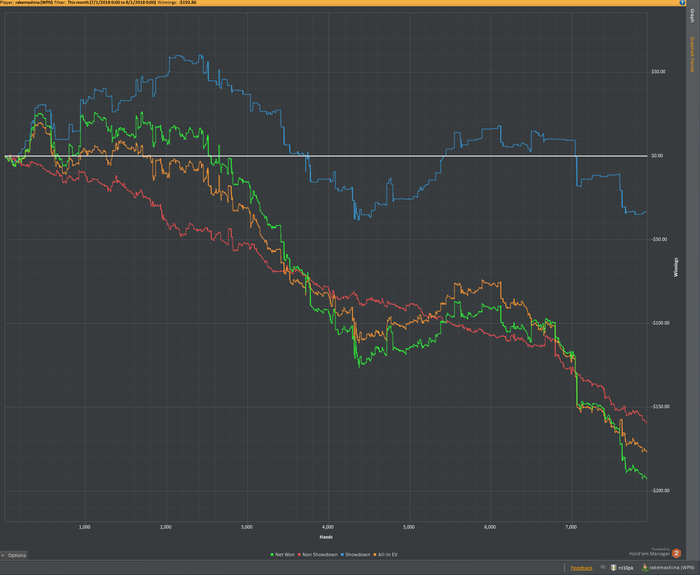The image size is (700, 575).
Task: Click the Hands x-axis title
Action: click(x=326, y=537)
